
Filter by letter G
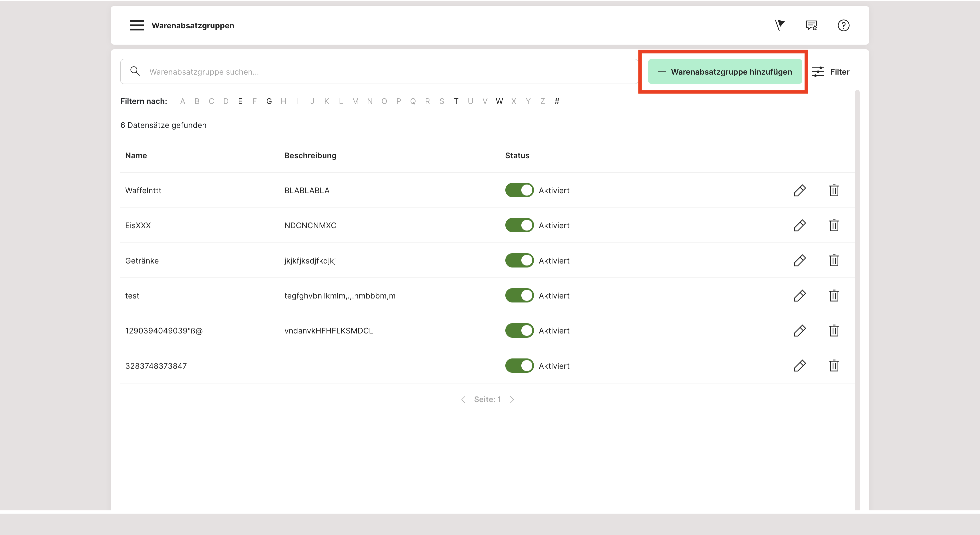(269, 102)
